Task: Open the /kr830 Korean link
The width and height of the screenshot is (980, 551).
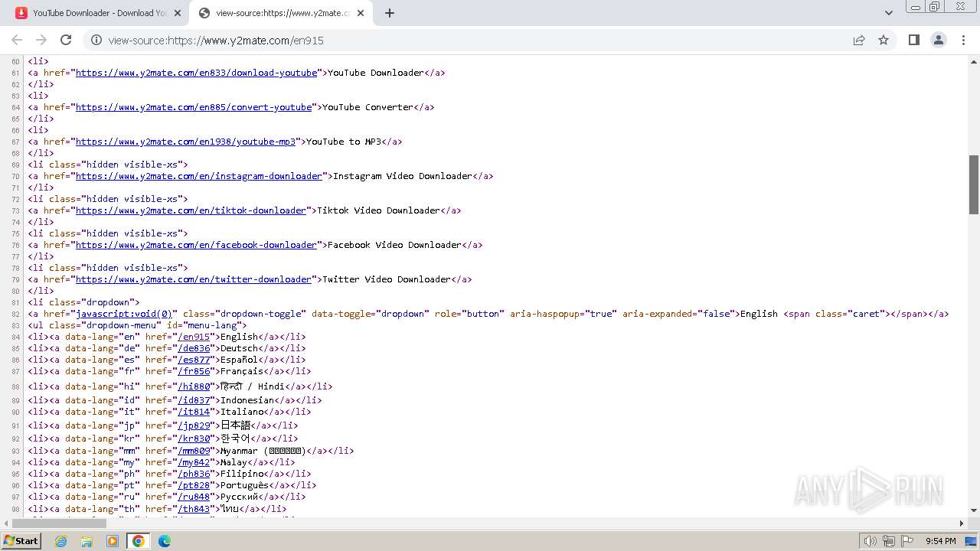Action: tap(194, 439)
